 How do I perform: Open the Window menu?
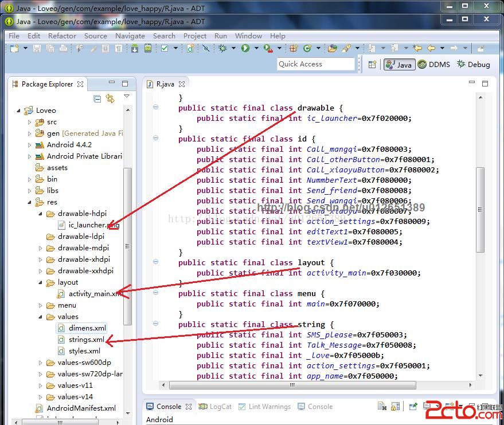tap(248, 36)
